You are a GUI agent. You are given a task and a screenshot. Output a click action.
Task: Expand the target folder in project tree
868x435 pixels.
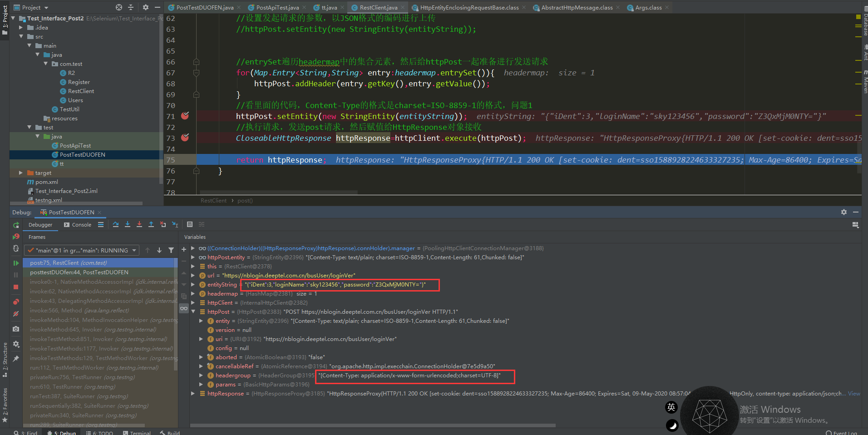click(x=21, y=173)
